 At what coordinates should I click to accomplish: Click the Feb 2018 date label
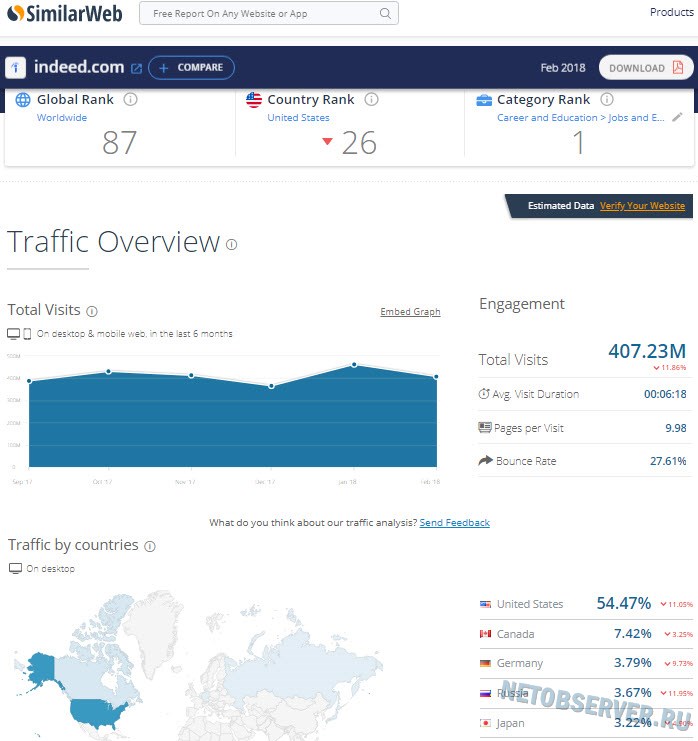563,68
